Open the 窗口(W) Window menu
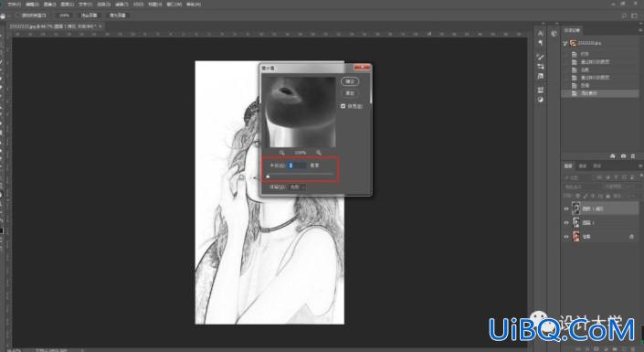Screen dimensions: 644x352 click(174, 5)
